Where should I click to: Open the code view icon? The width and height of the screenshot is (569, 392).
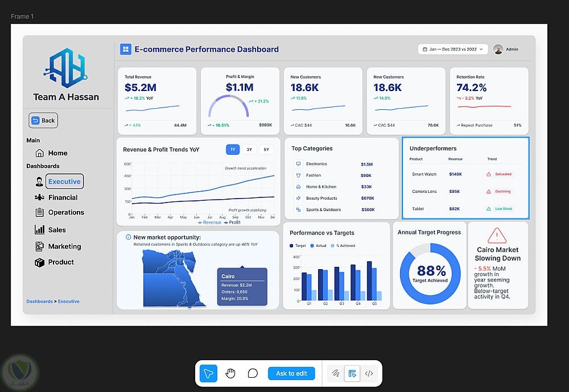[x=369, y=373]
